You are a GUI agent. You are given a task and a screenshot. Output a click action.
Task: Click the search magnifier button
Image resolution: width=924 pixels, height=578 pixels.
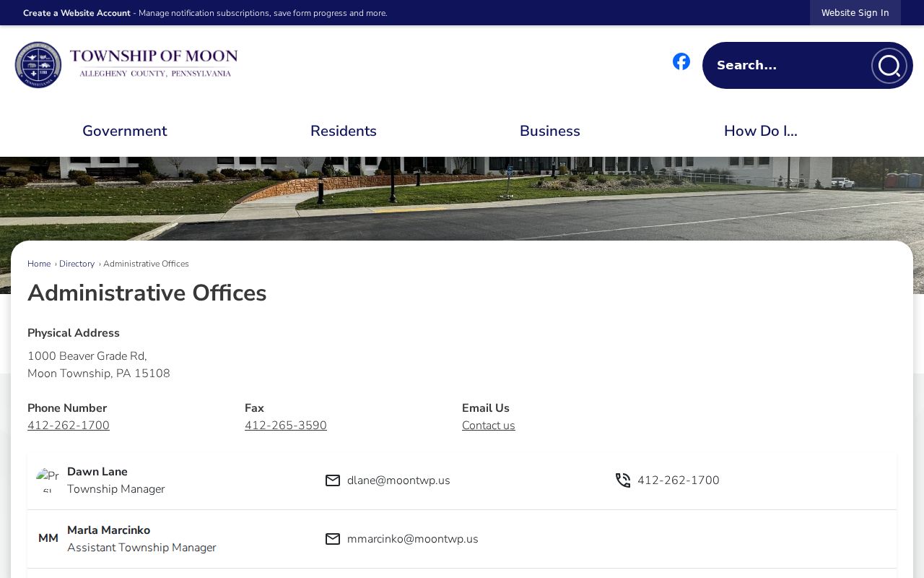coord(889,66)
